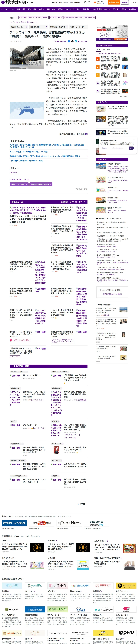Open the idea market logo
This screenshot has height=644, width=138.
tap(80, 586)
